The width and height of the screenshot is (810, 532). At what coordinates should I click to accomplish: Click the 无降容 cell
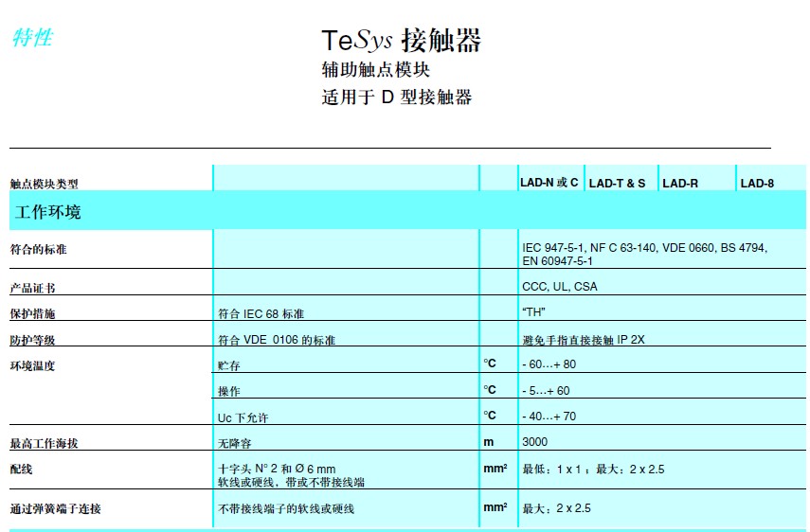click(x=235, y=443)
